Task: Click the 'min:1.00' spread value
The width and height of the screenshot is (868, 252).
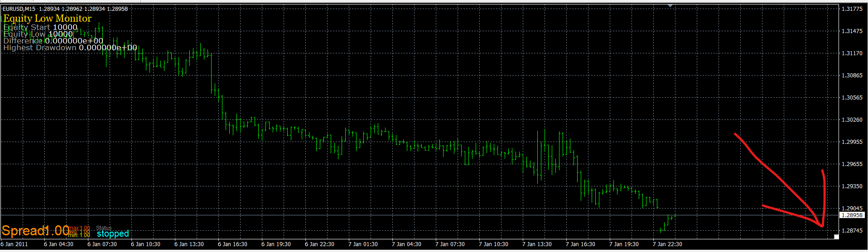Action: [80, 235]
